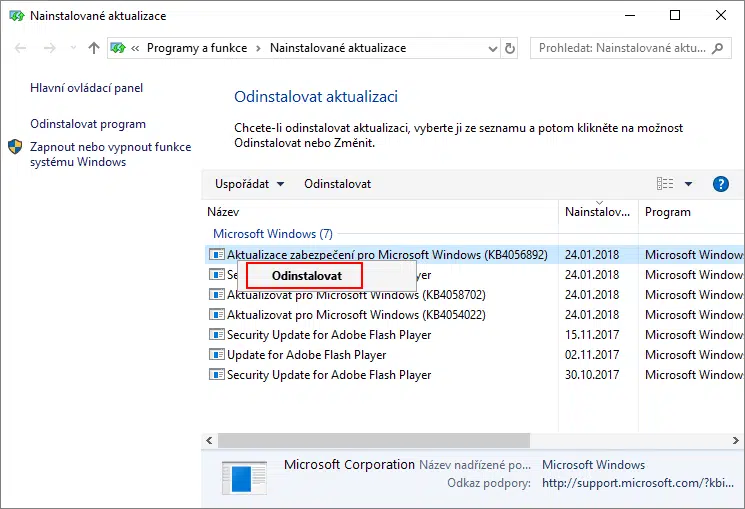Expand the address bar history dropdown
Screen dimensions: 745x509
(x=493, y=48)
